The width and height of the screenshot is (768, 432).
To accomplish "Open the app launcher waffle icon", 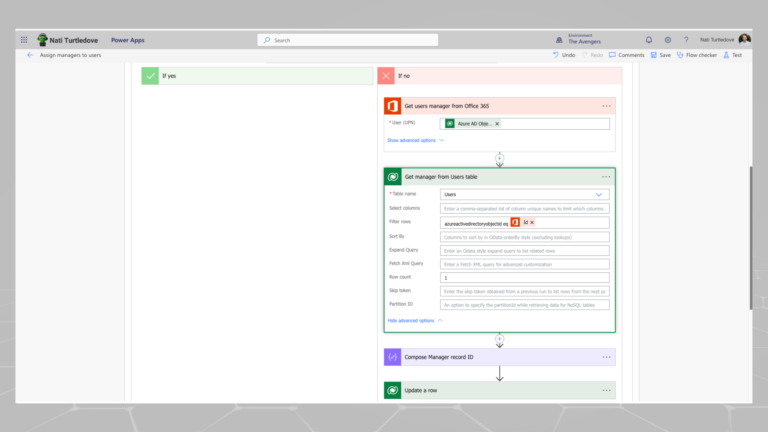I will tap(24, 40).
